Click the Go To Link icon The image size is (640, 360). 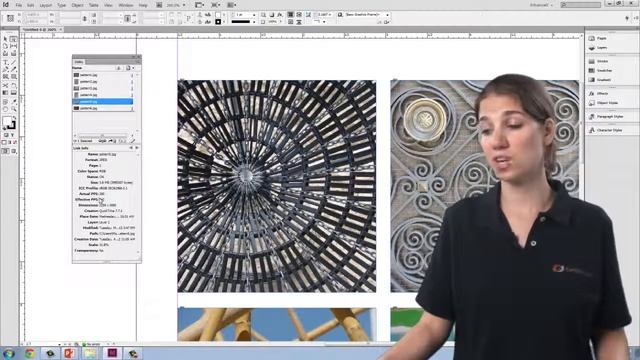point(112,141)
